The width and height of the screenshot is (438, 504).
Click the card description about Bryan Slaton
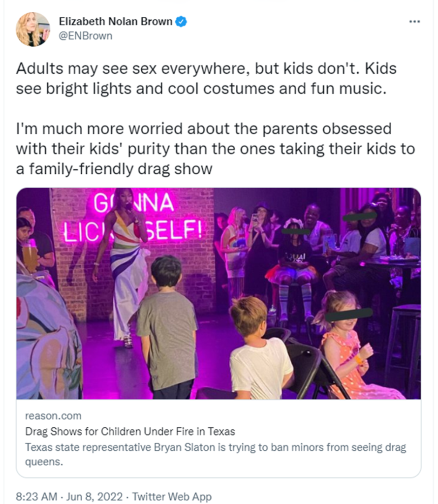216,455
